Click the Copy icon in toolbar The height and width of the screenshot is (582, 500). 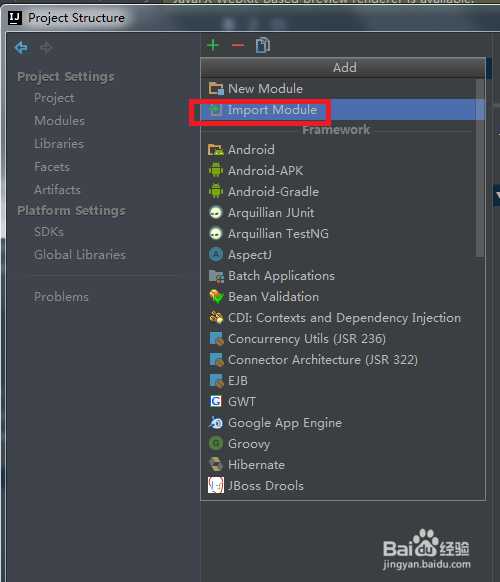click(x=263, y=45)
